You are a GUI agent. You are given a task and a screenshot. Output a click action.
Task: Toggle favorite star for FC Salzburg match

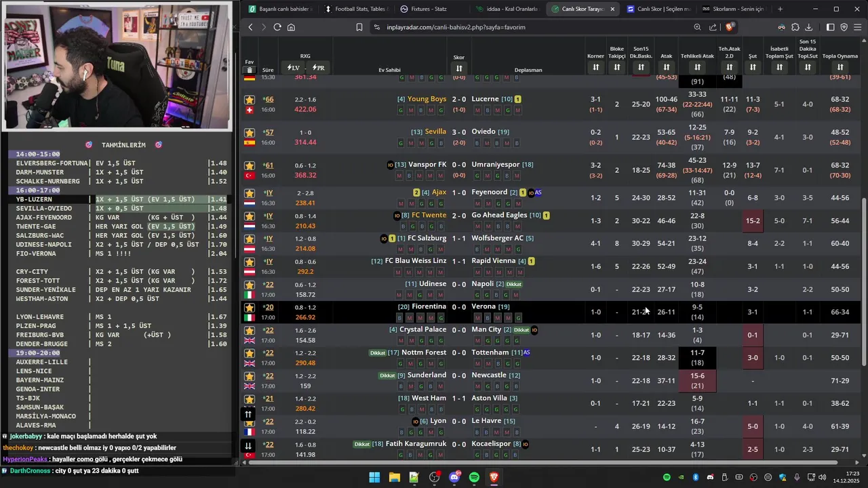(250, 239)
